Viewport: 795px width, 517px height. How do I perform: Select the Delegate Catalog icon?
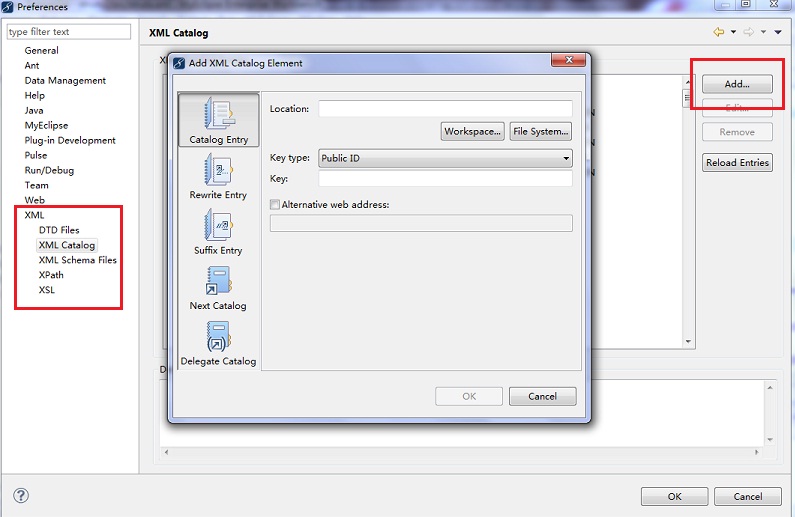point(218,343)
